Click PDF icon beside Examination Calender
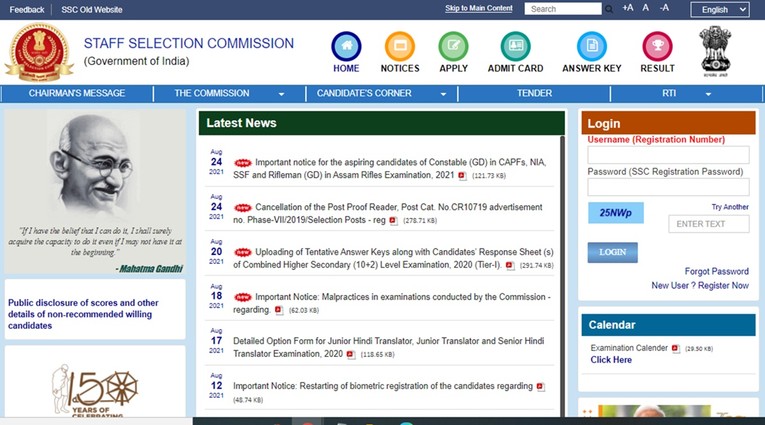This screenshot has height=425, width=765. [x=675, y=348]
